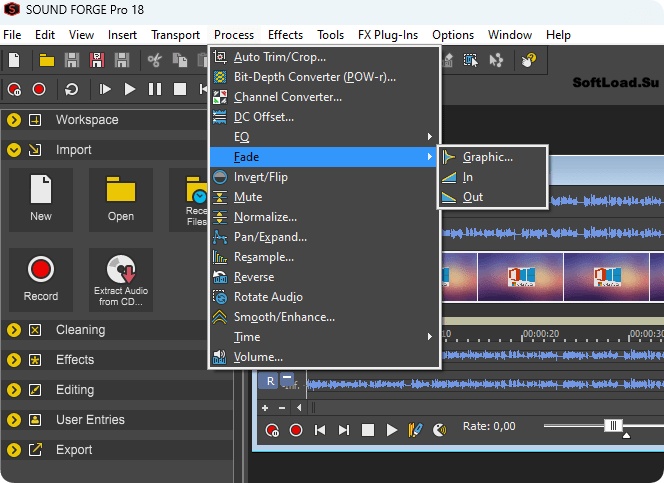
Task: Click the large Record button in Import panel
Action: point(41,280)
